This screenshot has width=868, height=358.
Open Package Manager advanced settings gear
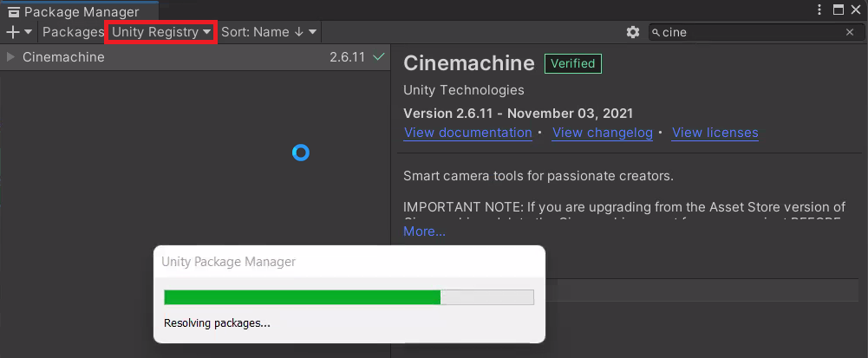pyautogui.click(x=633, y=32)
